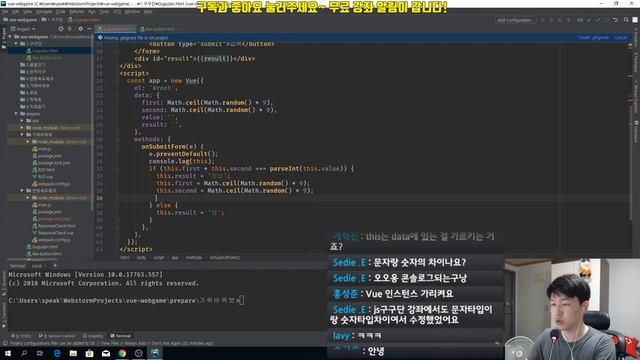Click the taskbar search magnifier icon
640x360 pixels.
(24, 353)
